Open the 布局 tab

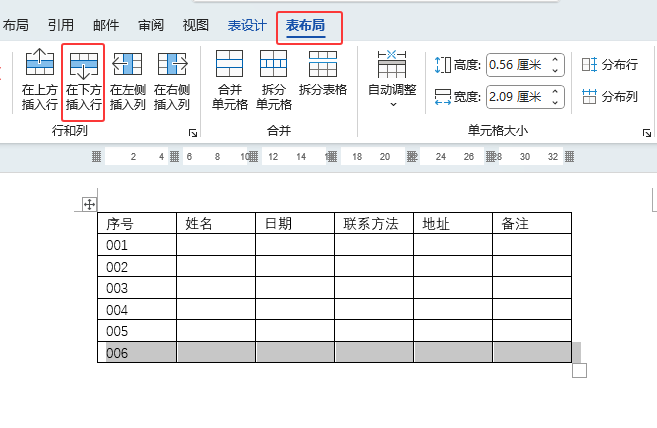click(x=16, y=26)
